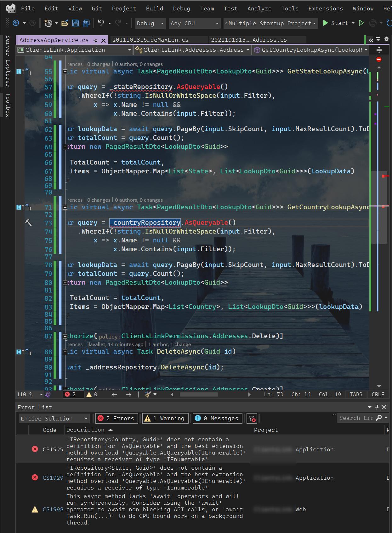Open the File menu
The width and height of the screenshot is (392, 533).
click(28, 9)
